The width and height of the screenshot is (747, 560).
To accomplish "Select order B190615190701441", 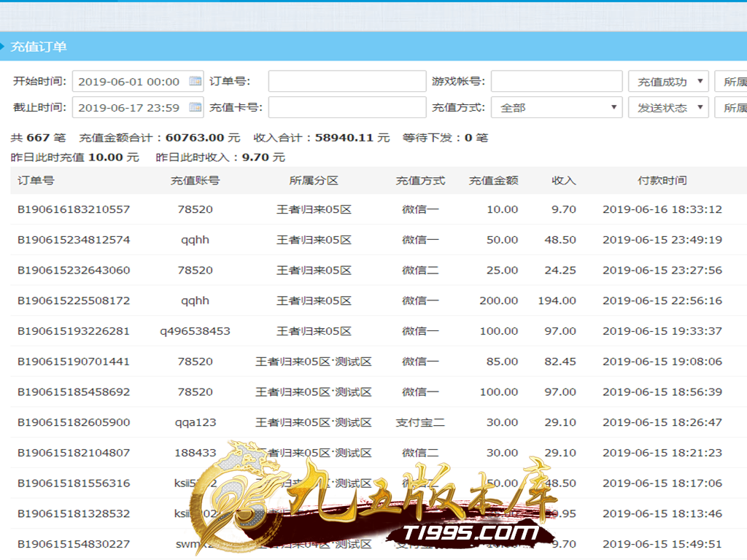I will [74, 362].
